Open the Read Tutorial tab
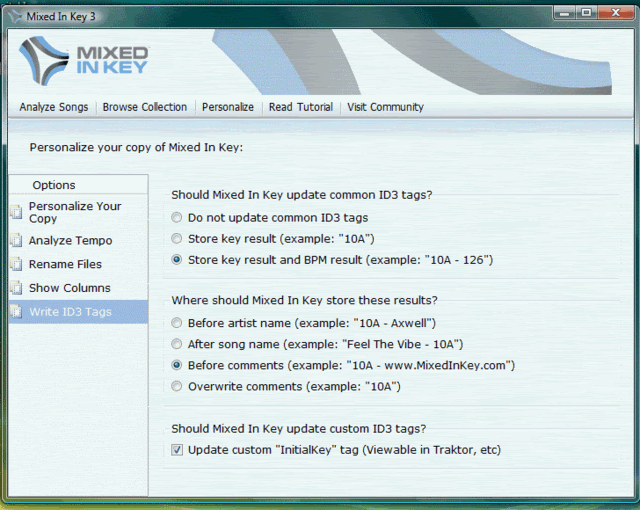 pyautogui.click(x=300, y=107)
